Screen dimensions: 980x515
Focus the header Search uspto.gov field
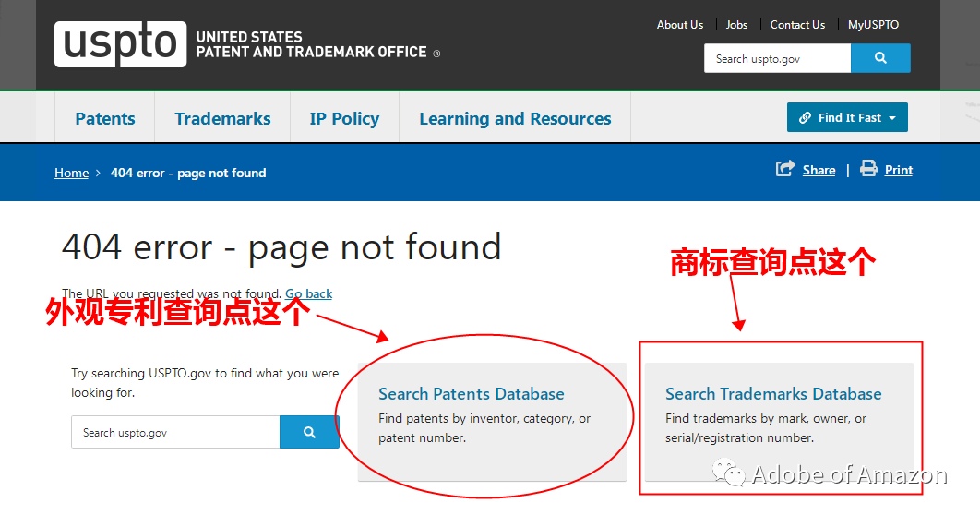click(x=778, y=58)
